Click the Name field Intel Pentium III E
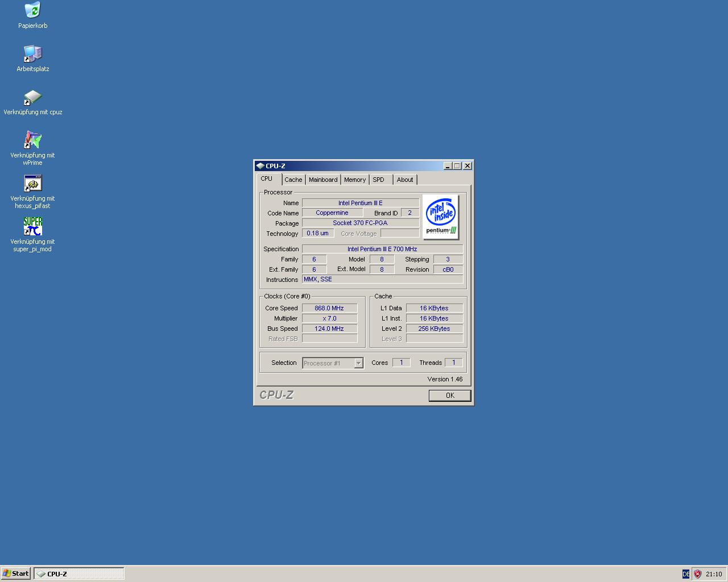 click(361, 203)
